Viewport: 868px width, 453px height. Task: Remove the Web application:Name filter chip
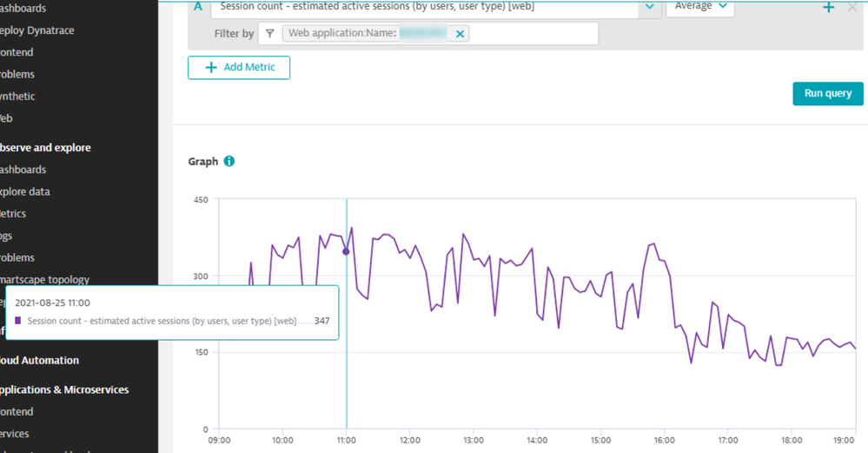point(460,34)
